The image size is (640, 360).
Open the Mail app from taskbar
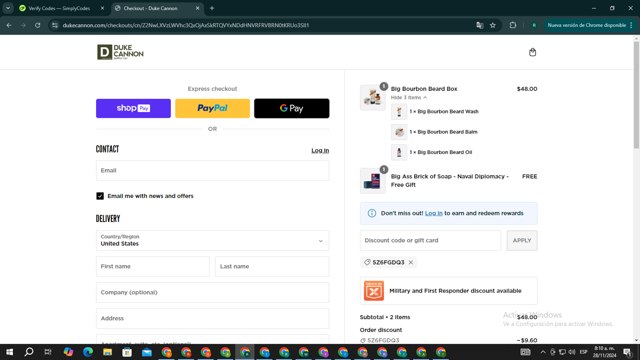point(147,352)
